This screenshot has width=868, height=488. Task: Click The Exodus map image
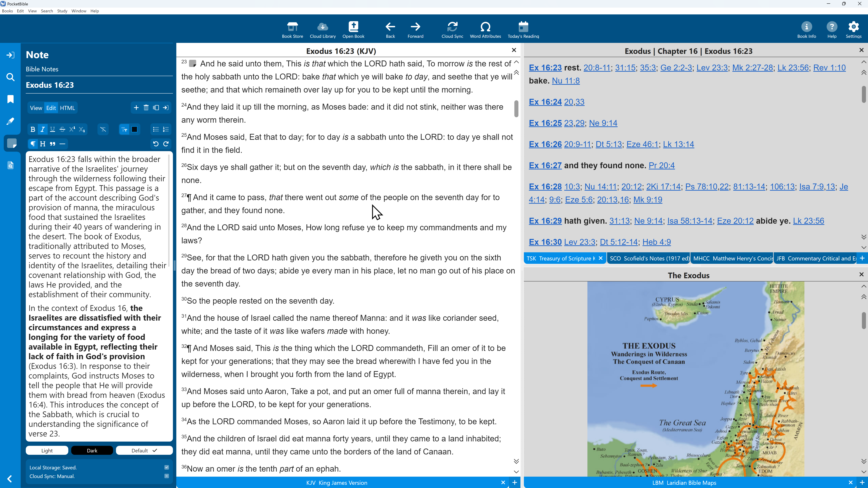pos(695,379)
